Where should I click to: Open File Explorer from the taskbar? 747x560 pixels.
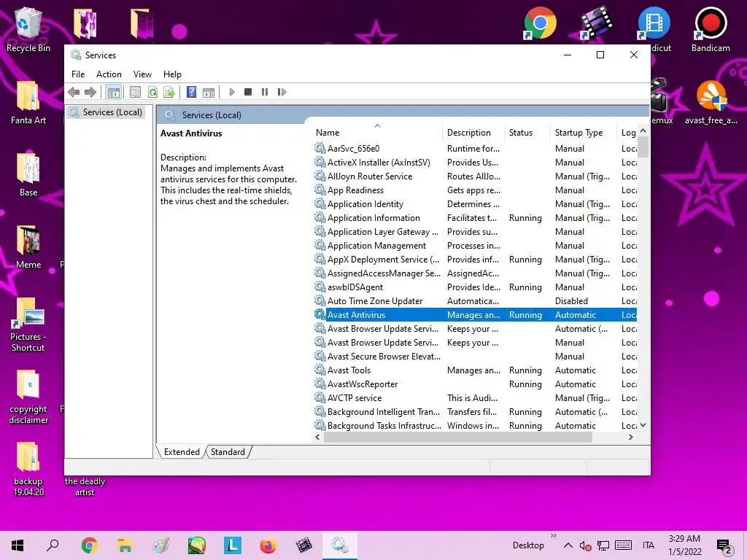click(x=125, y=545)
